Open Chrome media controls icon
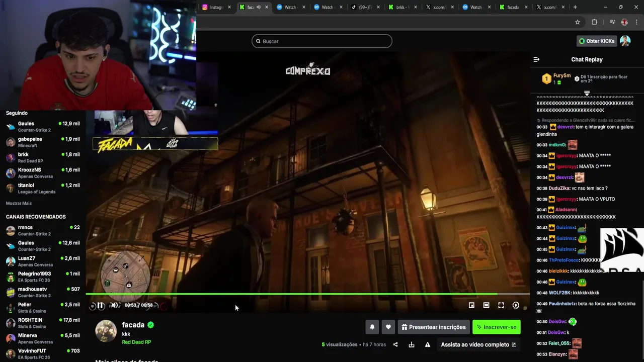Image resolution: width=644 pixels, height=362 pixels. 612,22
